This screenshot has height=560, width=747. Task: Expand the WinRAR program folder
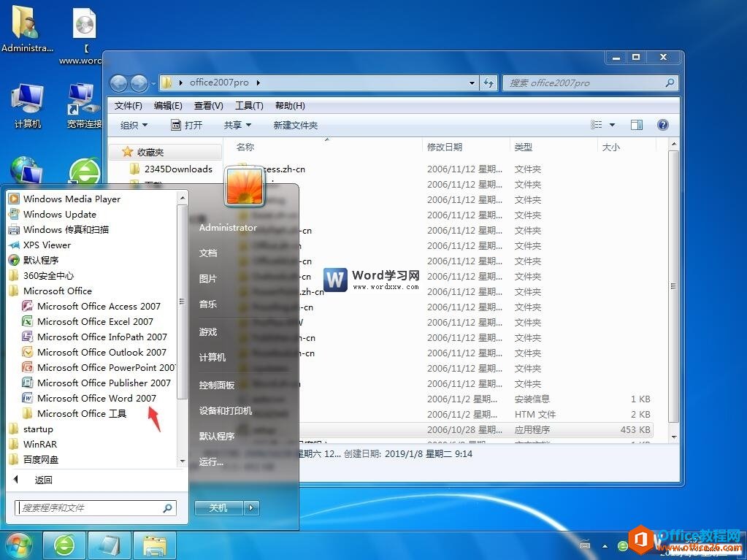pos(34,445)
